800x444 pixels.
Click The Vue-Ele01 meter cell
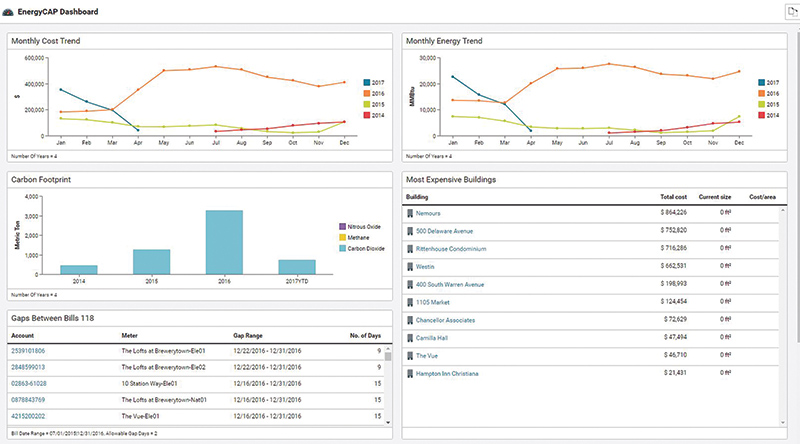click(x=140, y=416)
